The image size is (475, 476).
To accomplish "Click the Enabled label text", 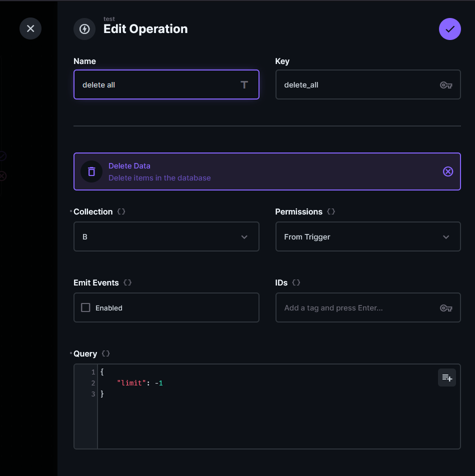I will click(x=109, y=308).
